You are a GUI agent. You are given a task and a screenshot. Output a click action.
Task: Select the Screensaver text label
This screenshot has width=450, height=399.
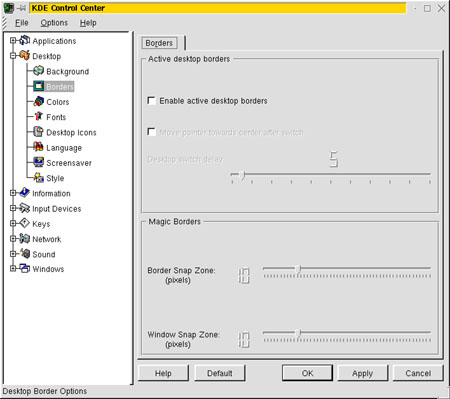coord(69,163)
